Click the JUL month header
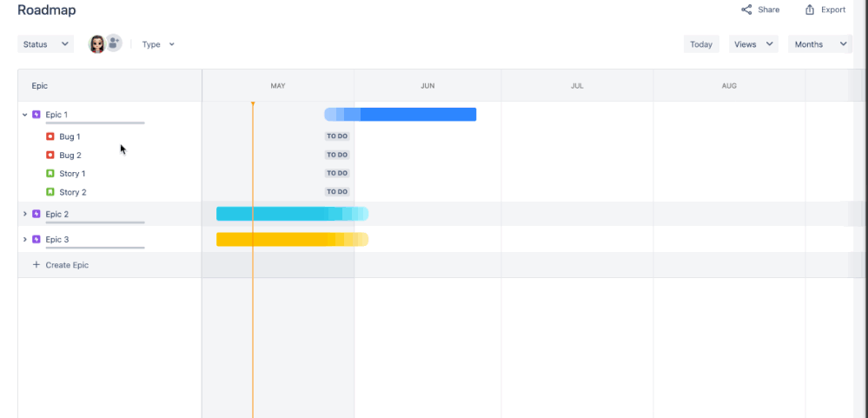Screen dimensions: 868x418 577,86
